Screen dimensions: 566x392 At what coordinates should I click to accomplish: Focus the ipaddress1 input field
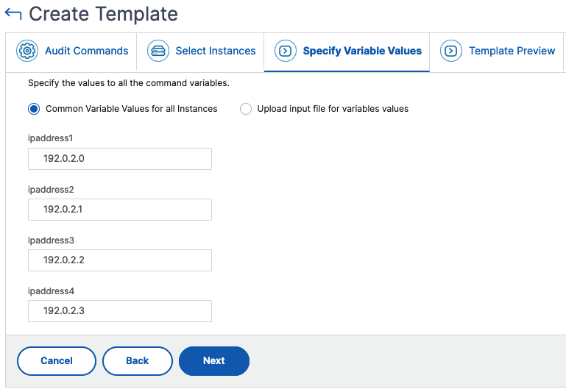[x=120, y=159]
